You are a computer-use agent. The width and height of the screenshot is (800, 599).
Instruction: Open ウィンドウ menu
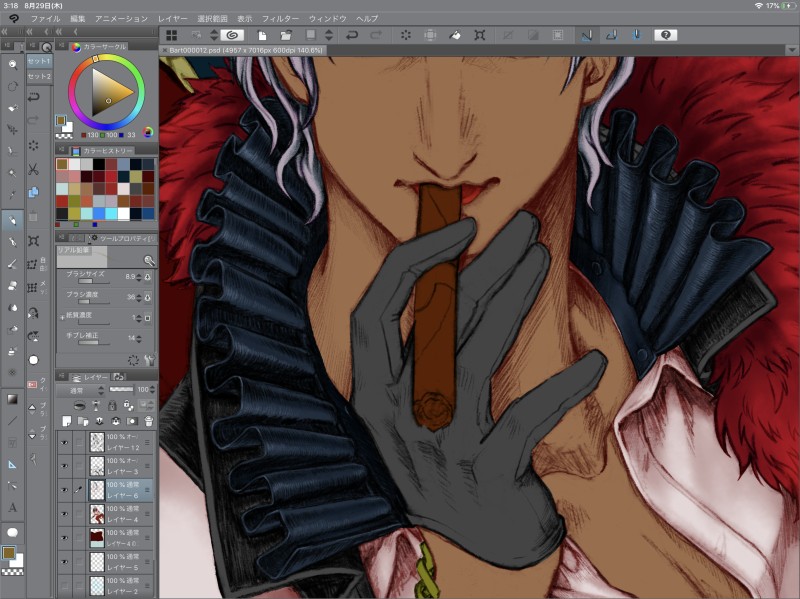click(327, 19)
